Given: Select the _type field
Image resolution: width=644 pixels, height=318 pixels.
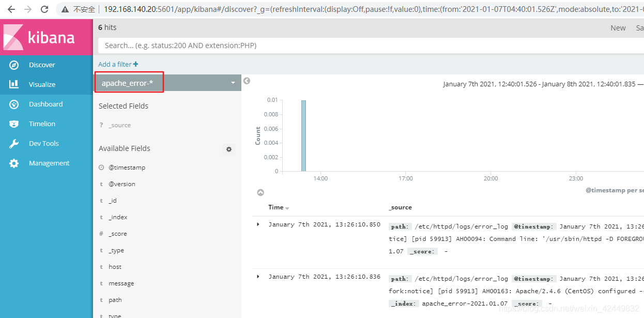Looking at the screenshot, I should tap(116, 250).
